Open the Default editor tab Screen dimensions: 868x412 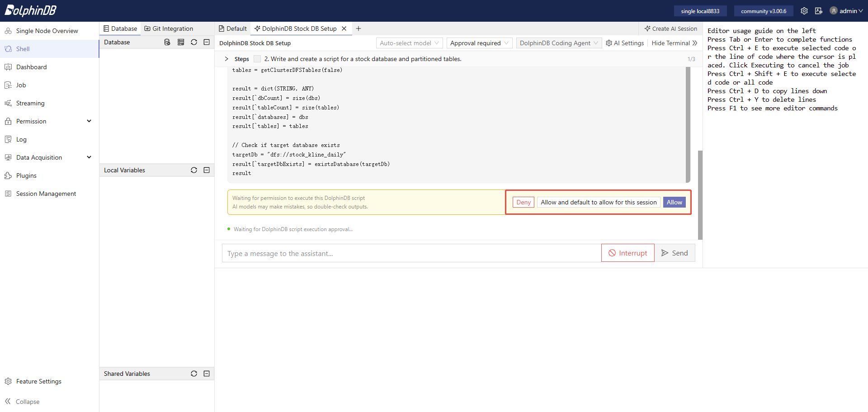(x=233, y=28)
